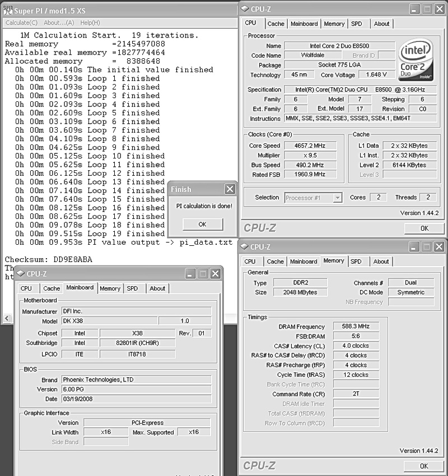448x476 pixels.
Task: Select Mainboard tab in Memory CPU-Z window
Action: tap(304, 262)
